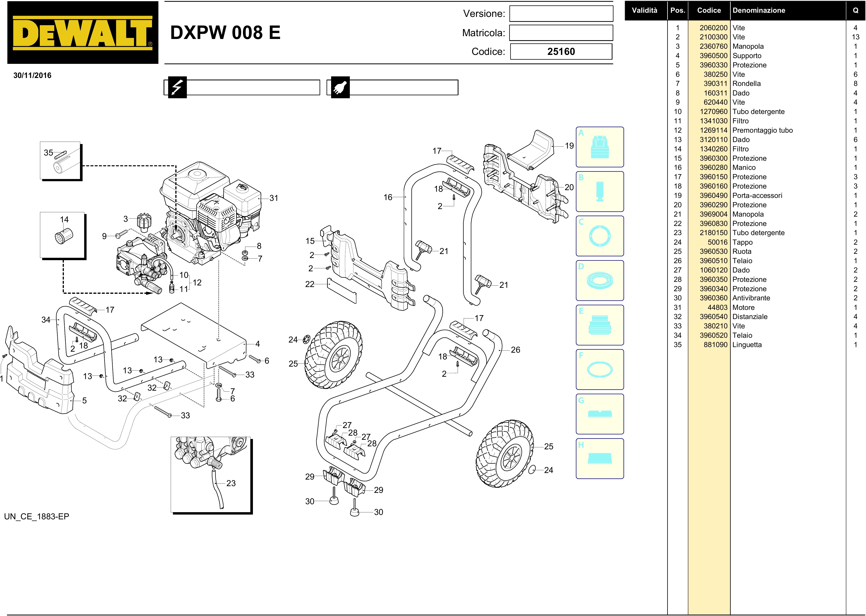Click the Q column header
Screen dimensions: 866x616
[855, 10]
